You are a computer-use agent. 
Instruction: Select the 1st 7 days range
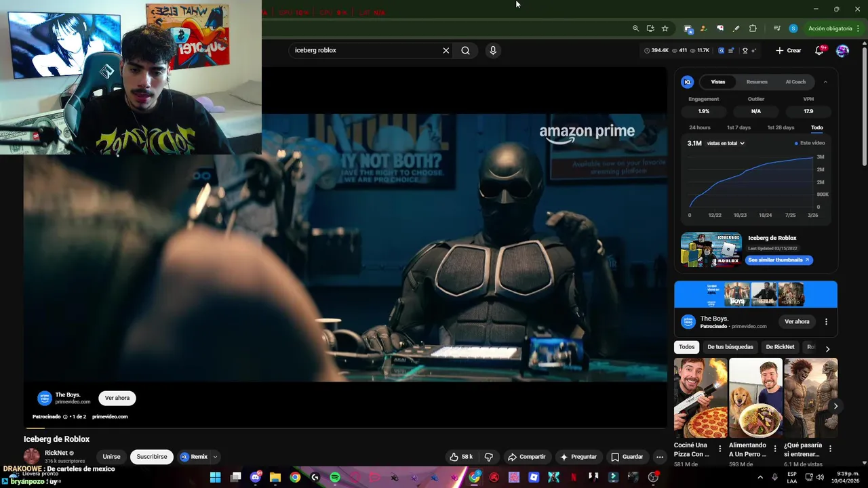738,127
